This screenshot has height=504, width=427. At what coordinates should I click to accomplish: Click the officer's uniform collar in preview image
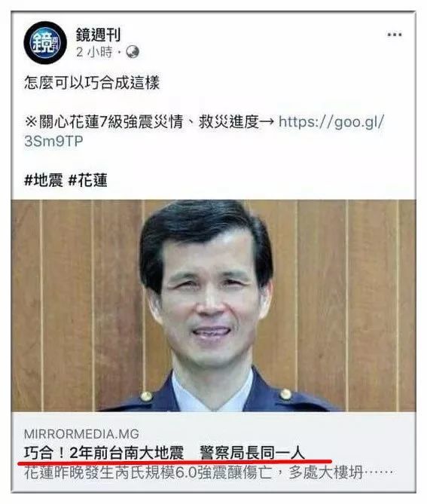click(212, 394)
